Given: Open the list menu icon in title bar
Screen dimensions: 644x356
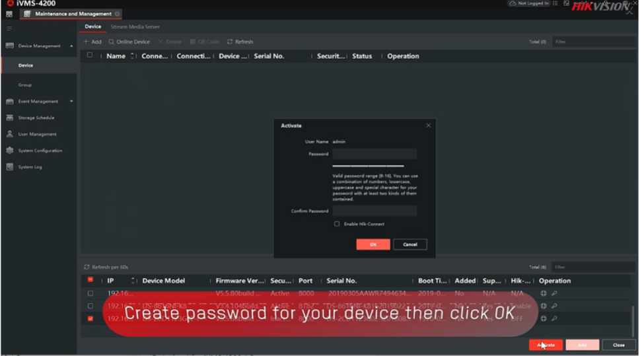Looking at the screenshot, I should click(x=555, y=3).
